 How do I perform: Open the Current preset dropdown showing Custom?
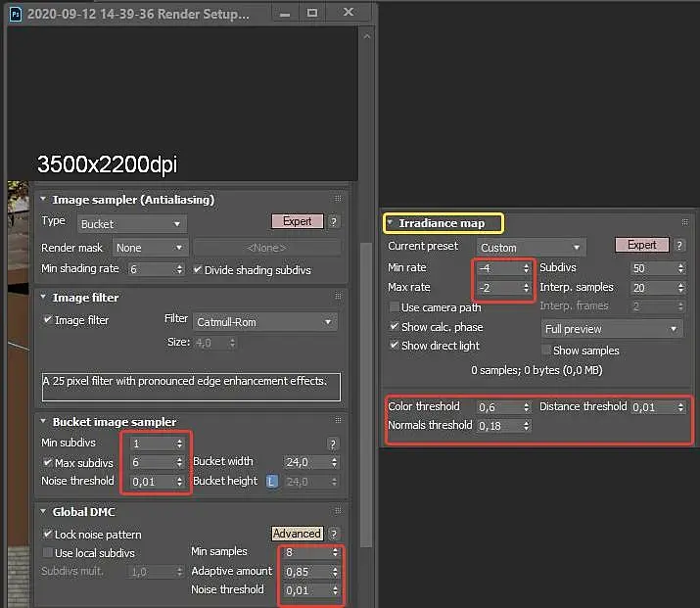tap(532, 248)
